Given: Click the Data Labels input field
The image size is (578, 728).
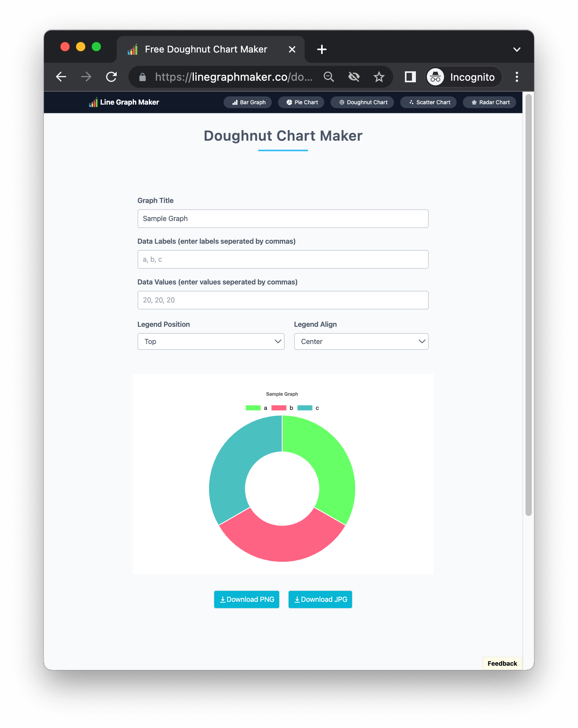Looking at the screenshot, I should pyautogui.click(x=283, y=259).
